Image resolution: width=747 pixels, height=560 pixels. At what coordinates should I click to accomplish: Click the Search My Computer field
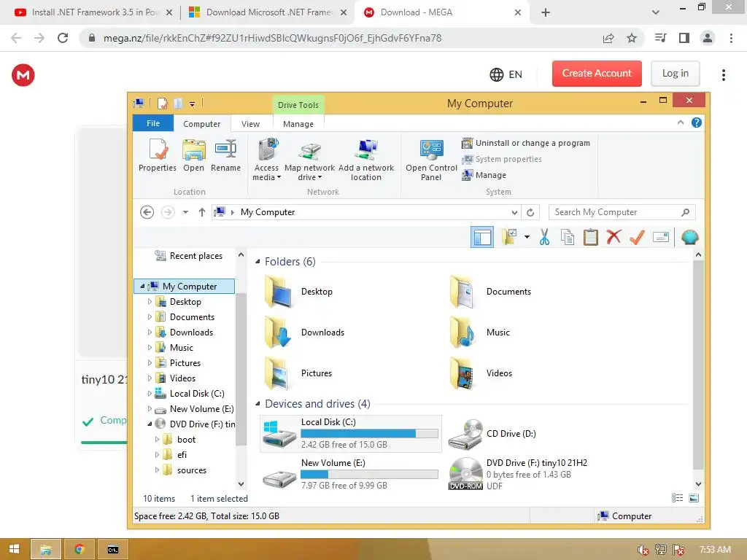[x=622, y=212]
